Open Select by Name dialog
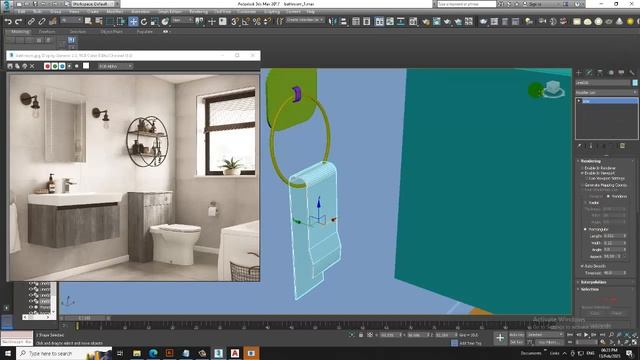Image resolution: width=640 pixels, height=360 pixels. tap(99, 21)
